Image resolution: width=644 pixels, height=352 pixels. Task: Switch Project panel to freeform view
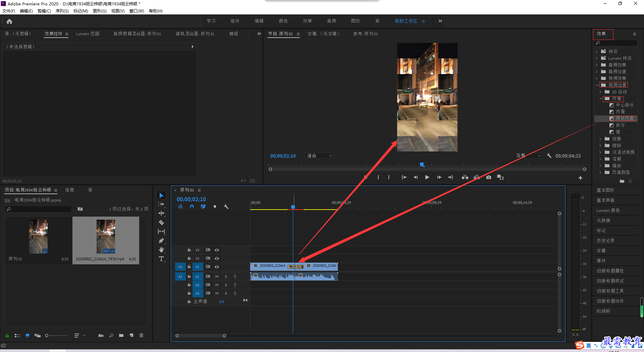[x=38, y=336]
